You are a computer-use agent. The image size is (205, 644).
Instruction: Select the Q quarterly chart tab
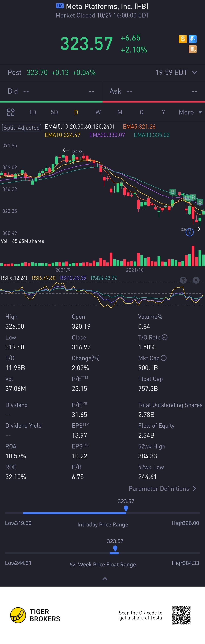click(142, 112)
